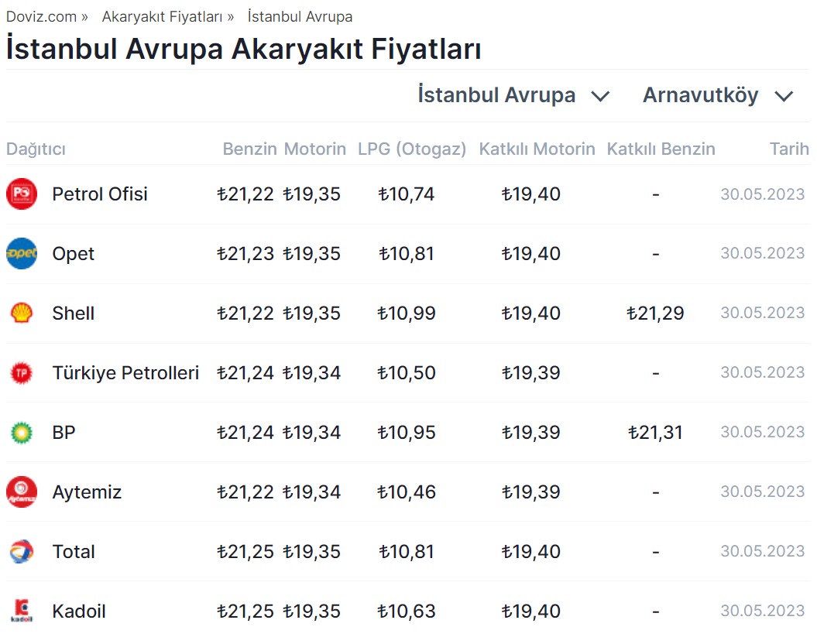Image resolution: width=817 pixels, height=644 pixels.
Task: Go to Doviz.com breadcrumb home
Action: click(42, 16)
